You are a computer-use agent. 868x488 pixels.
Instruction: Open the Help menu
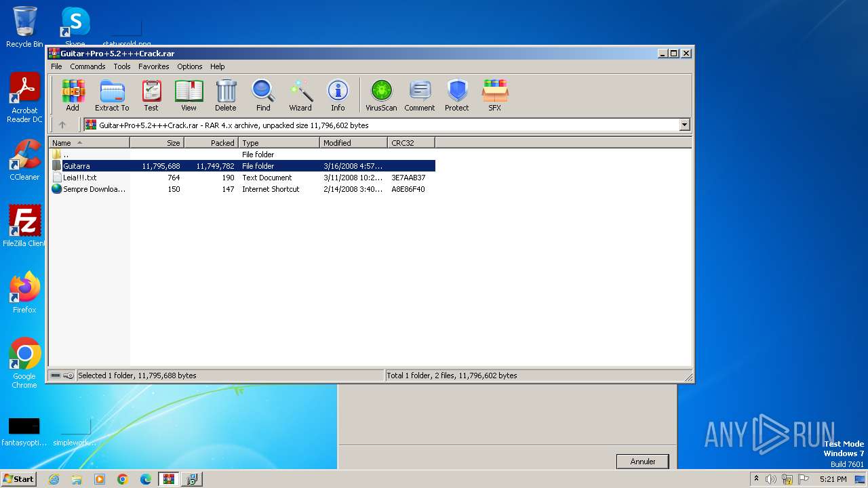[217, 66]
